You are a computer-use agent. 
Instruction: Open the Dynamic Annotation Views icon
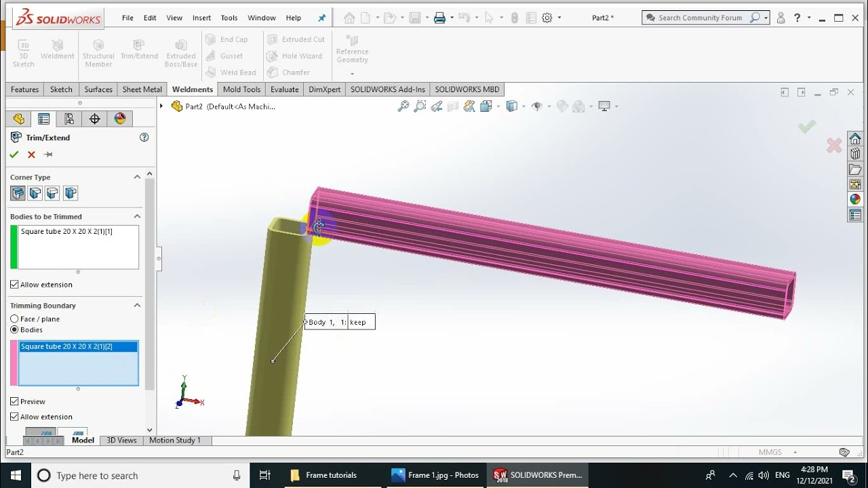click(469, 106)
